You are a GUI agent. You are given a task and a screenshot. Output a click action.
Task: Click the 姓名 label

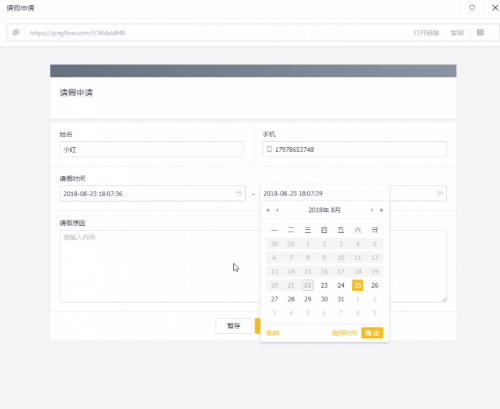[66, 134]
